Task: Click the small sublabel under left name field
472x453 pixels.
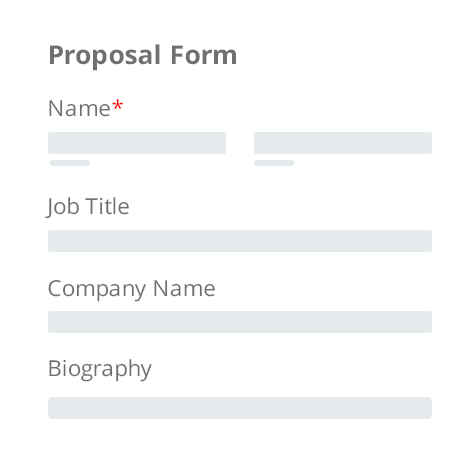Action: pos(70,163)
